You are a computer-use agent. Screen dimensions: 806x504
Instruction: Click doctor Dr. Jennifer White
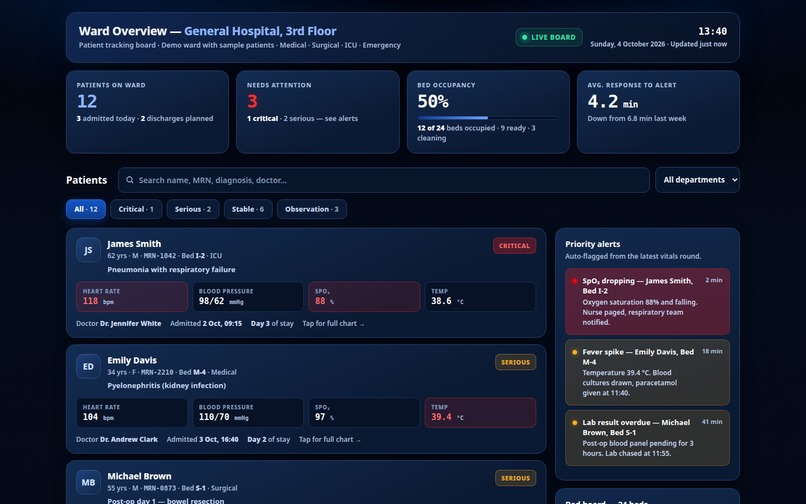pos(131,323)
